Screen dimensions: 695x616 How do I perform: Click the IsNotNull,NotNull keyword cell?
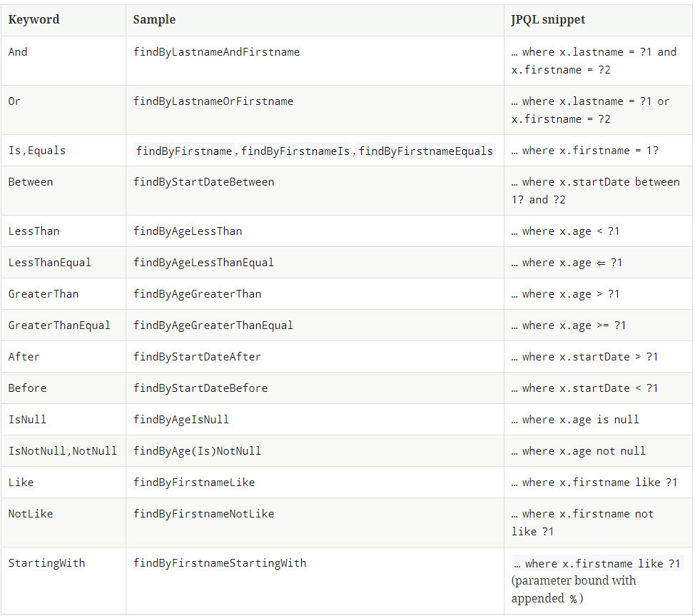(63, 451)
